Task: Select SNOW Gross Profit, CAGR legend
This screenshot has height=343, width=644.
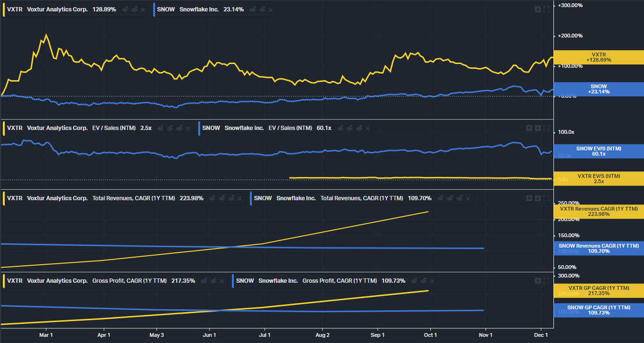Action: coord(336,281)
